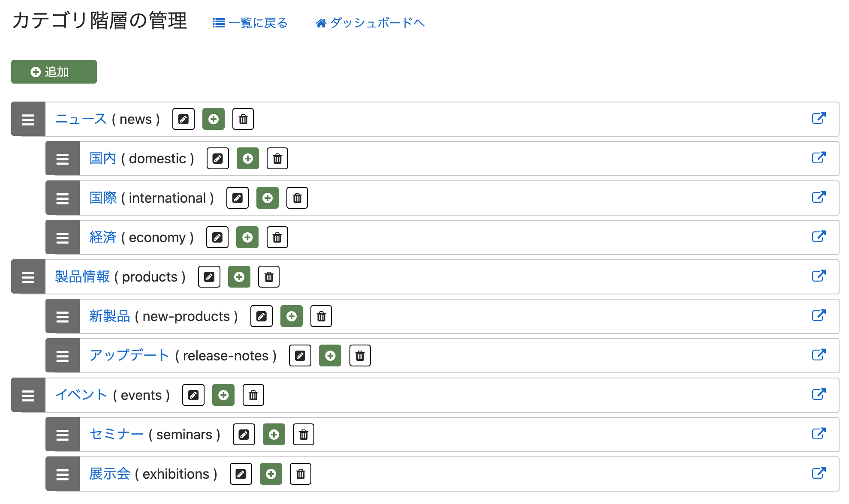Click the 追加 add button

pyautogui.click(x=54, y=72)
